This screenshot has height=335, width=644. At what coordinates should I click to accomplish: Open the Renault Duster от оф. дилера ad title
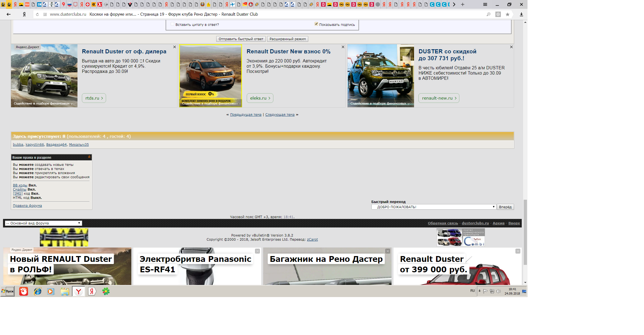tap(124, 51)
